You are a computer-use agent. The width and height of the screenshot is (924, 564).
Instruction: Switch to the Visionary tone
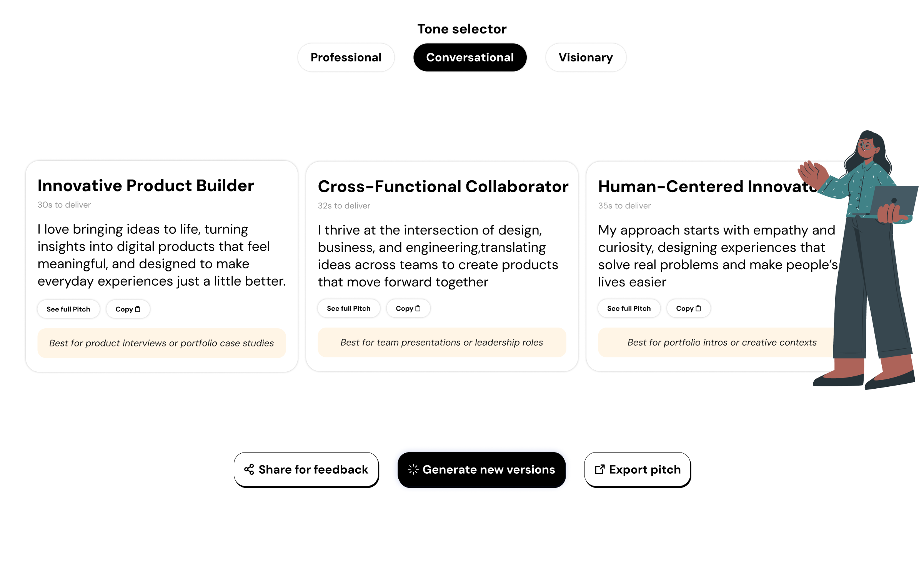586,57
